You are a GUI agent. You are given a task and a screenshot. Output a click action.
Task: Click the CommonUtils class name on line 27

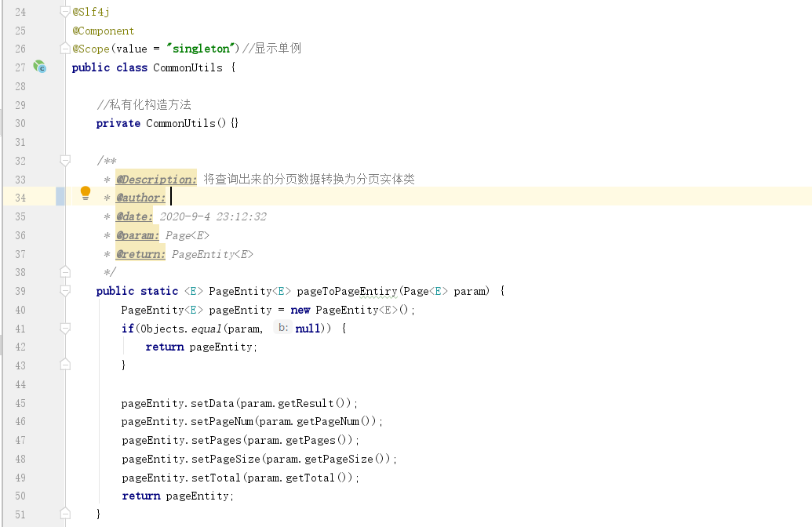click(188, 67)
